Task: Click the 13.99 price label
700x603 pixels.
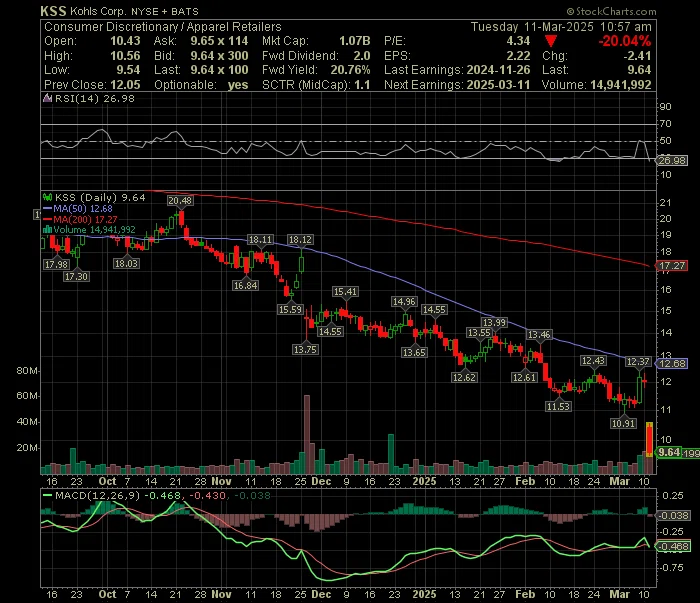Action: pos(494,322)
